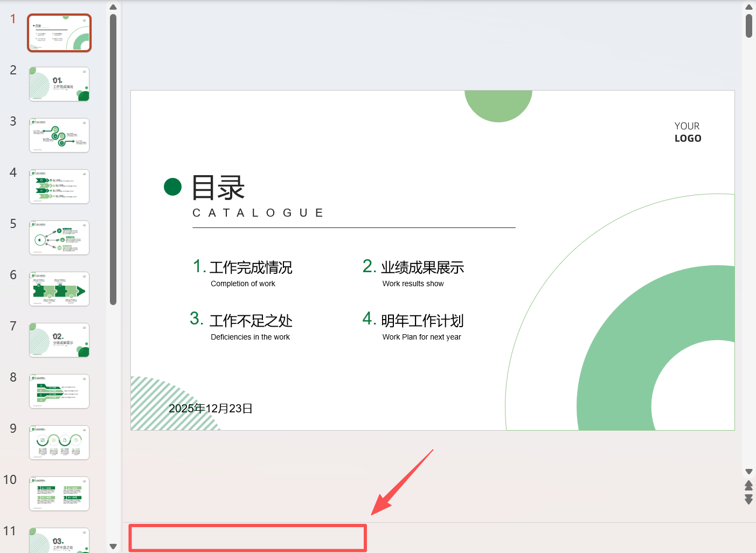Click the YOUR LOGO placeholder
This screenshot has height=553, width=756.
click(x=688, y=132)
